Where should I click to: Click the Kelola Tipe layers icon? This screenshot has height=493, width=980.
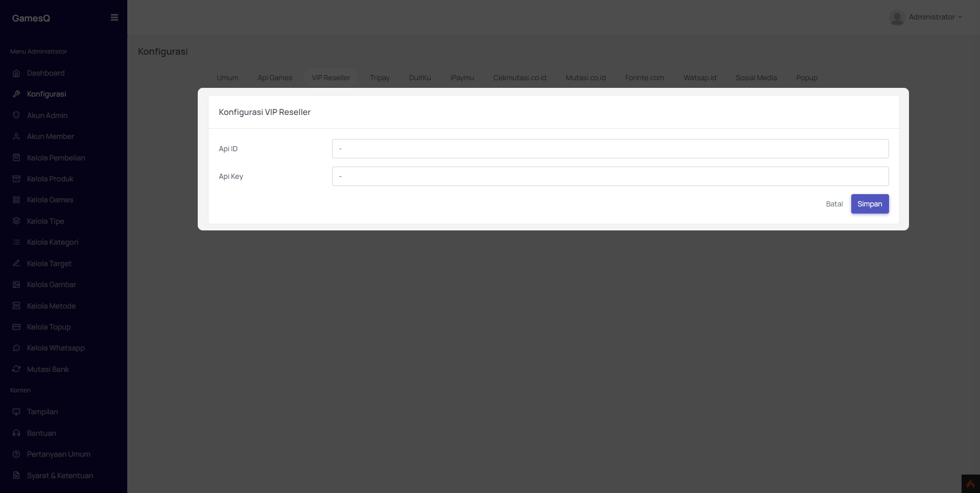[x=16, y=221]
